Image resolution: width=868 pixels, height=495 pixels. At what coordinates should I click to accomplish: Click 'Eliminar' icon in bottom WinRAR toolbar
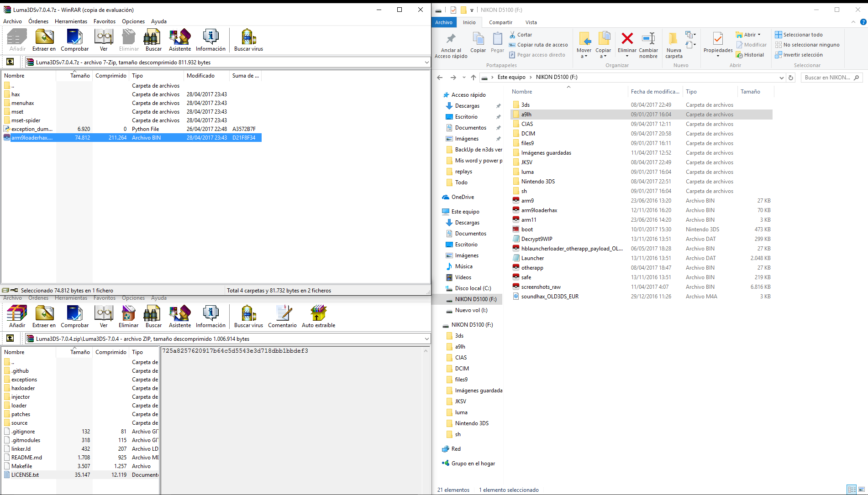click(x=128, y=317)
